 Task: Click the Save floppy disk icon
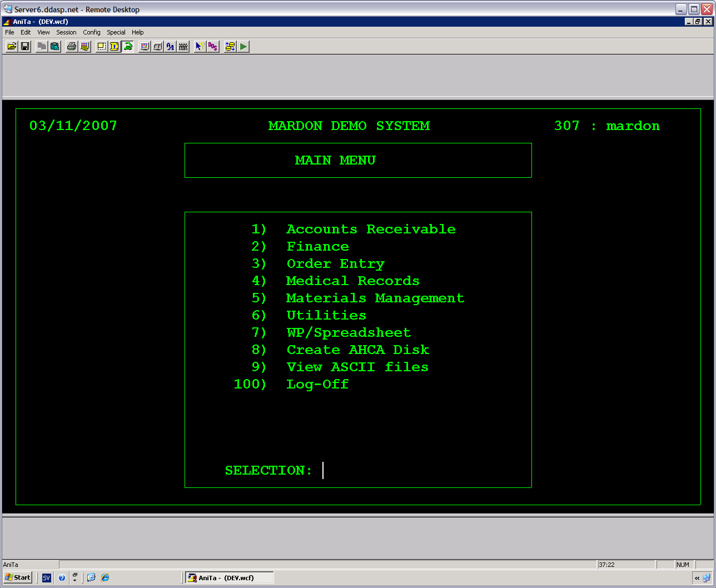pyautogui.click(x=25, y=47)
